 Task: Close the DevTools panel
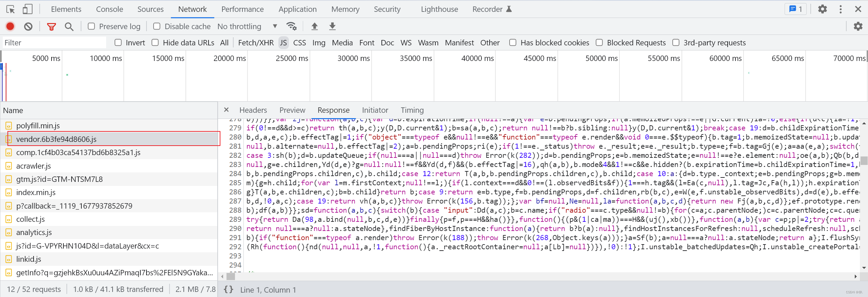pos(858,9)
